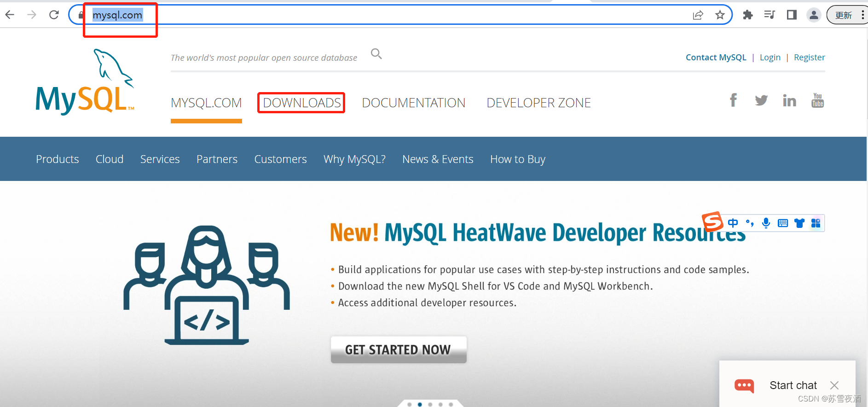This screenshot has width=868, height=407.
Task: Open the DOWNLOADS tab
Action: [x=302, y=103]
